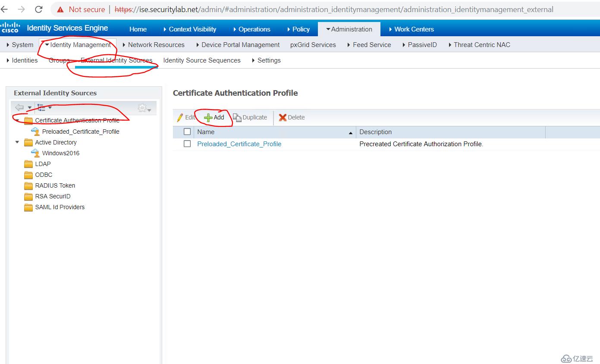
Task: Click the Edit pencil icon
Action: coord(180,117)
